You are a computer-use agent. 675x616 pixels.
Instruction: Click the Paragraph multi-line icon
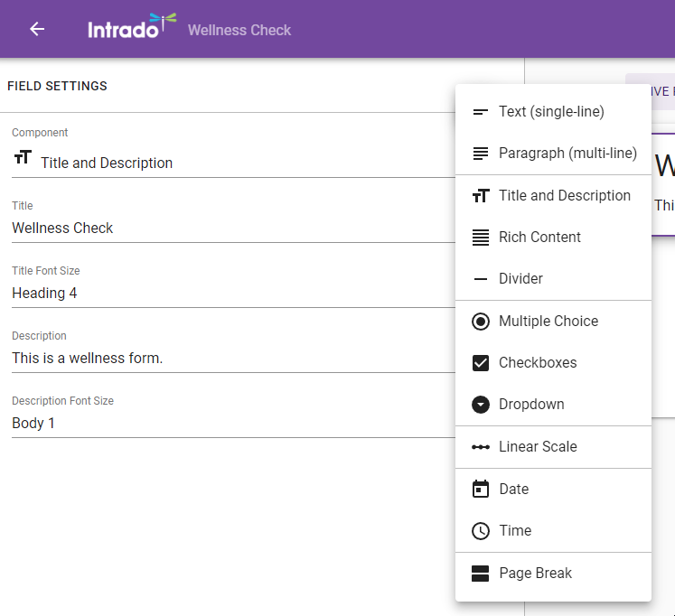(x=481, y=154)
